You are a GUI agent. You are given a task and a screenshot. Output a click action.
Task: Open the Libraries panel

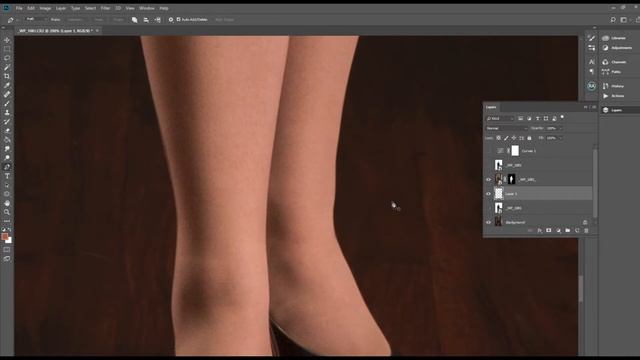(x=614, y=38)
